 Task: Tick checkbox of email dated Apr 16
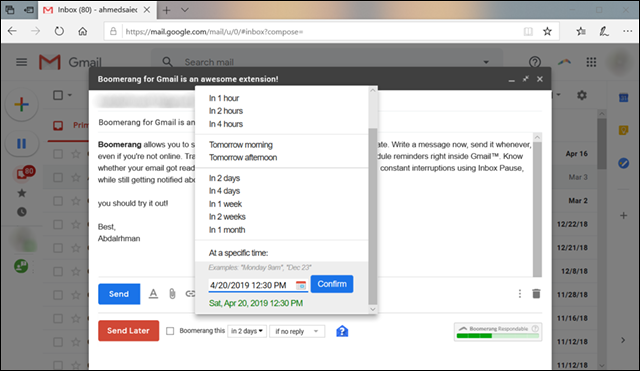pos(58,154)
